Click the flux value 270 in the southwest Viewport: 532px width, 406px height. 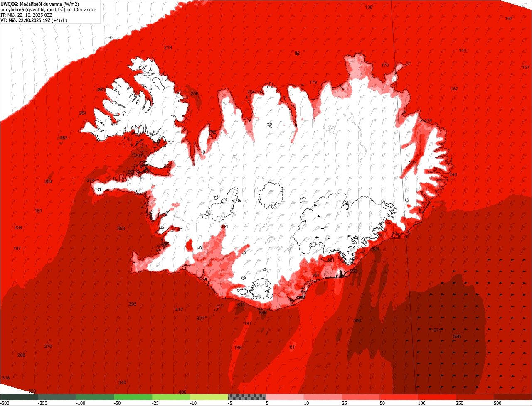pyautogui.click(x=48, y=346)
